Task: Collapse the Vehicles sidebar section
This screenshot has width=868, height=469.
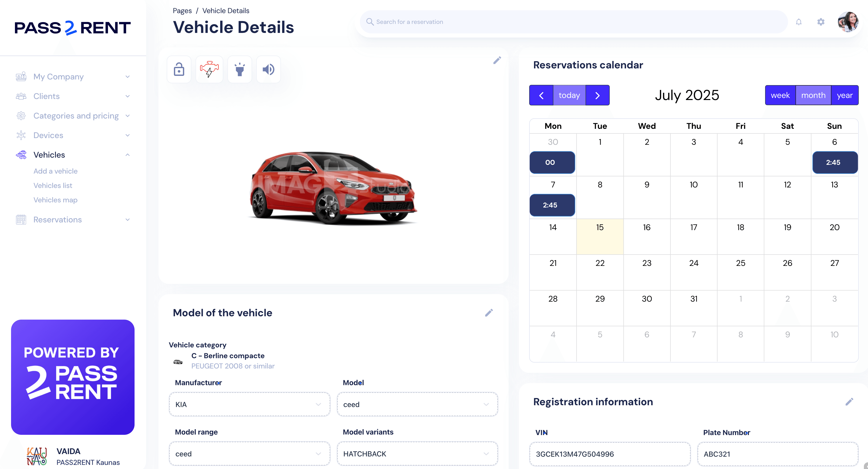Action: coord(127,155)
